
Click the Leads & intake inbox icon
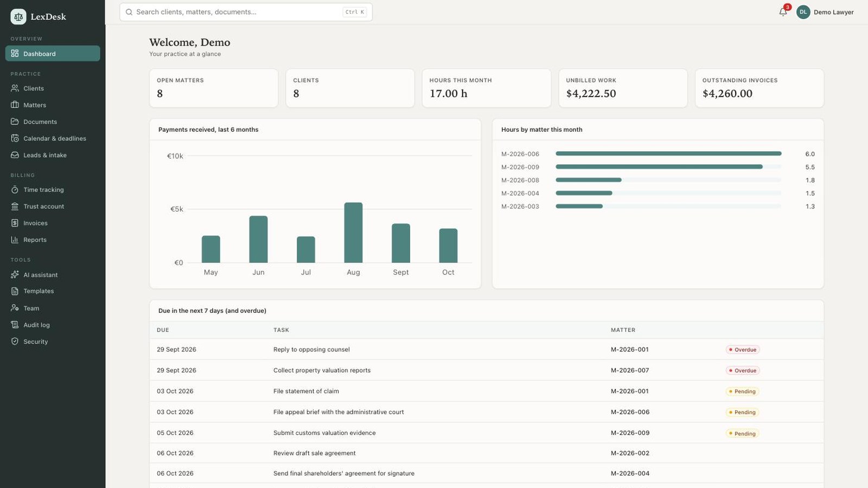coord(15,155)
